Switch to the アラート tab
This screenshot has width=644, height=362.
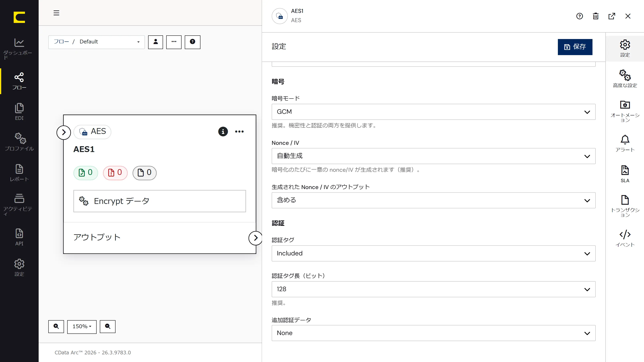(625, 143)
